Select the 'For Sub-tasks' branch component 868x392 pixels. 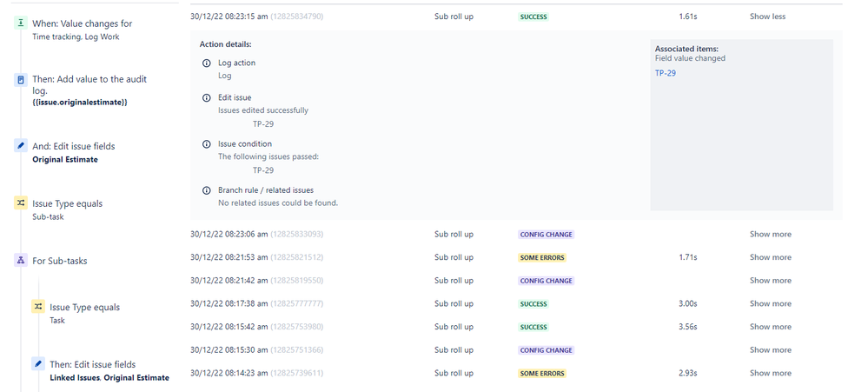(x=59, y=260)
